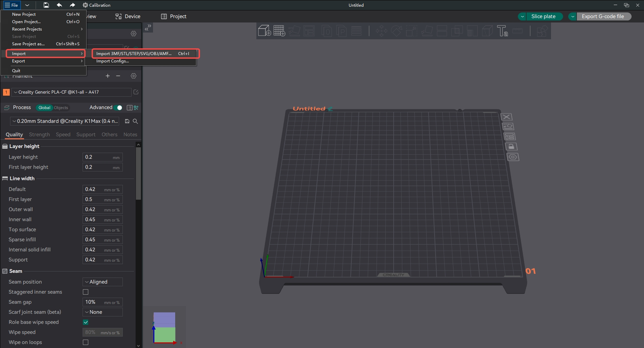
Task: Click the Cut tool icon
Action: tap(442, 31)
